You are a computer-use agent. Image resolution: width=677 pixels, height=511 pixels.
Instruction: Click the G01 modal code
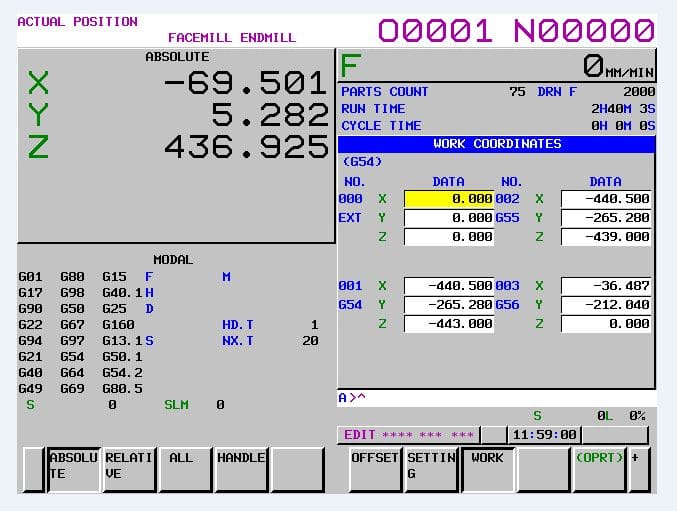(30, 277)
